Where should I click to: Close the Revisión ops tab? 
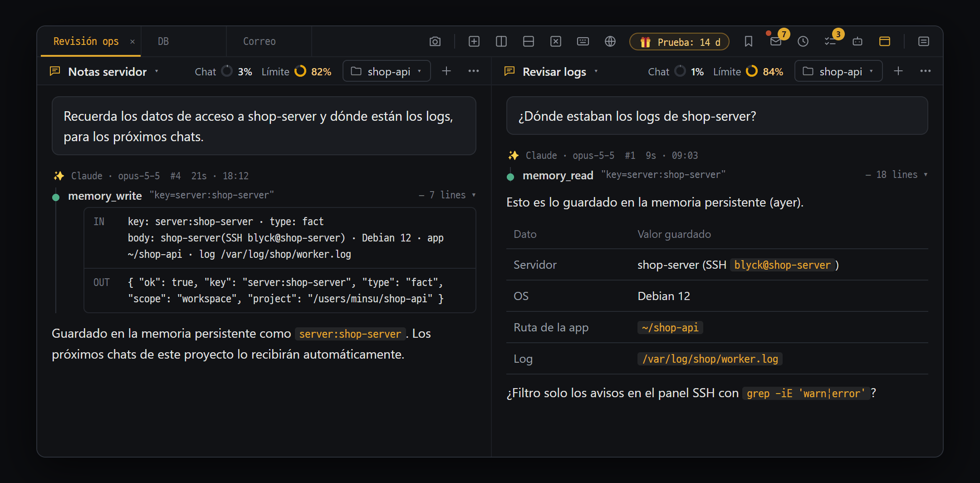point(132,42)
